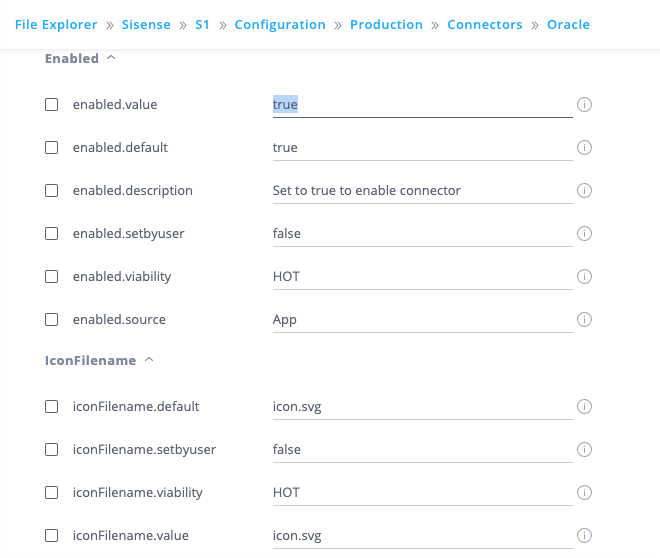Show info for iconFilename.default setting
The image size is (660, 558).
pyautogui.click(x=585, y=406)
